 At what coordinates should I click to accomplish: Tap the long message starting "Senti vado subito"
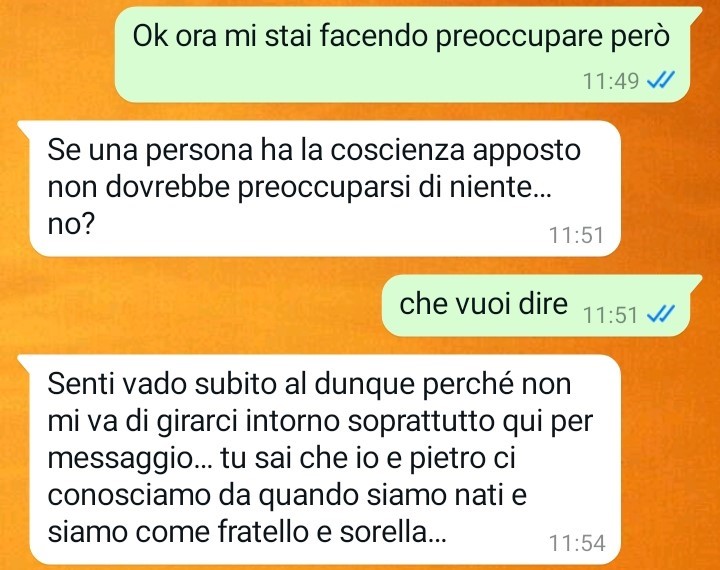(325, 459)
